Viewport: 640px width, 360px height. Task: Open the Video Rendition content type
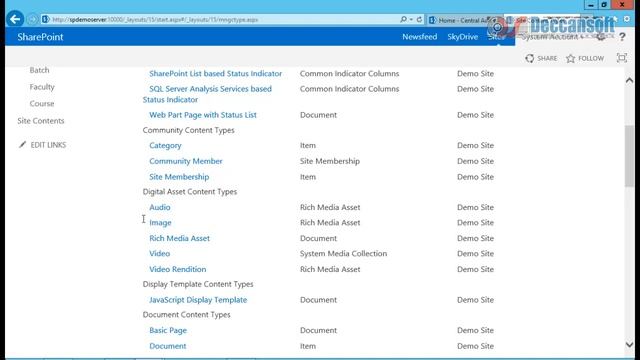(x=178, y=269)
